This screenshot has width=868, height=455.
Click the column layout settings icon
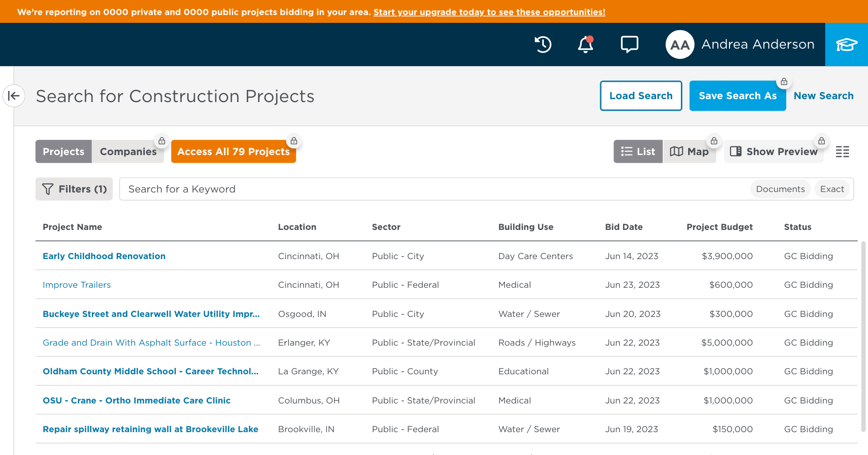coord(842,152)
